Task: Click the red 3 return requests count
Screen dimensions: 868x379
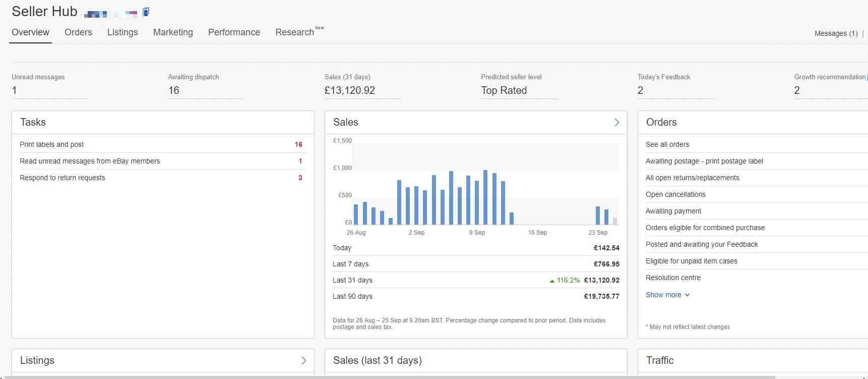Action: tap(300, 178)
